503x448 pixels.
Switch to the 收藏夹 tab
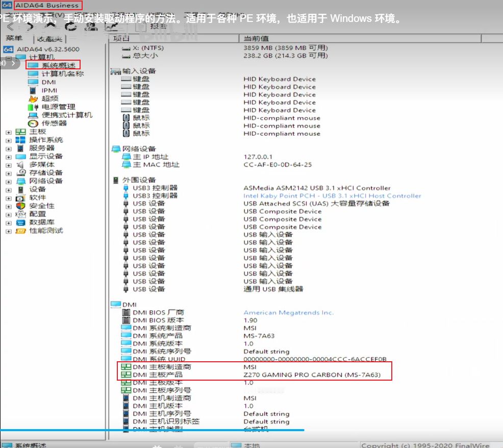[x=49, y=39]
